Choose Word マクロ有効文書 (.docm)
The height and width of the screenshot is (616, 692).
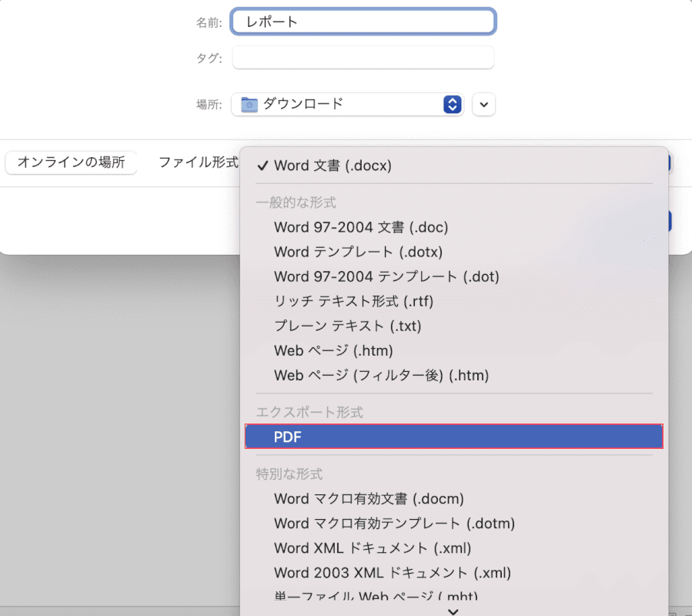point(453,498)
